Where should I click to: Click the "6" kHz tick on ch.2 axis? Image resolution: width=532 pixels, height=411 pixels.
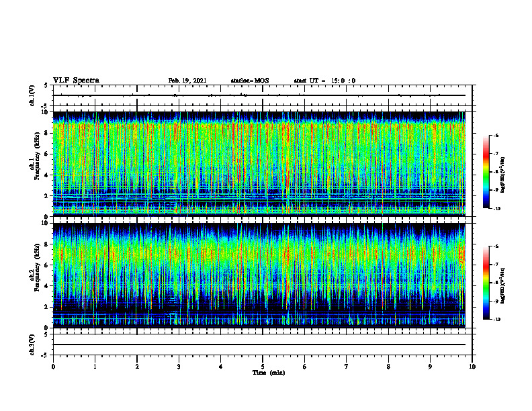tap(46, 265)
